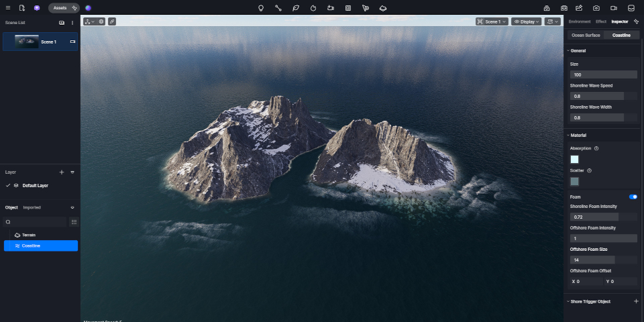Click the add layer plus icon
Screen dimensions: 644x322
coord(62,172)
